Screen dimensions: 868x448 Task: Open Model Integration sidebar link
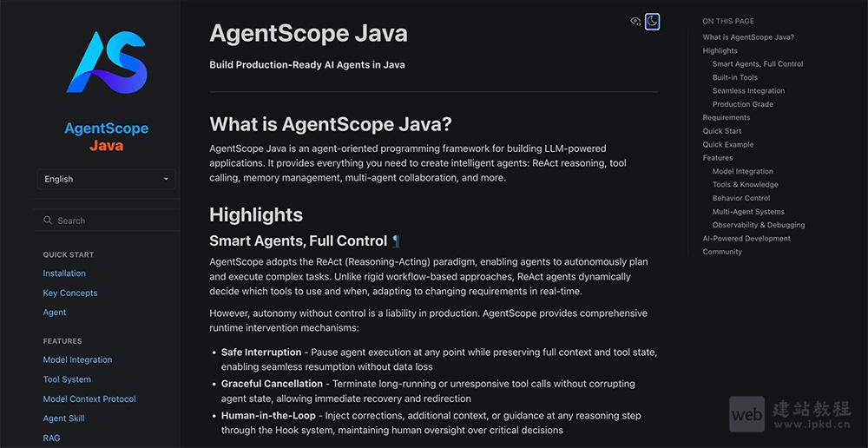pos(77,360)
